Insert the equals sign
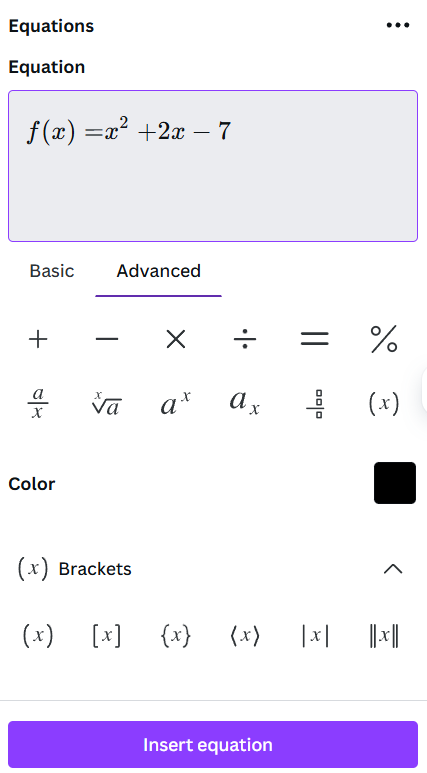Viewport: 427px width, 773px height. (x=315, y=339)
